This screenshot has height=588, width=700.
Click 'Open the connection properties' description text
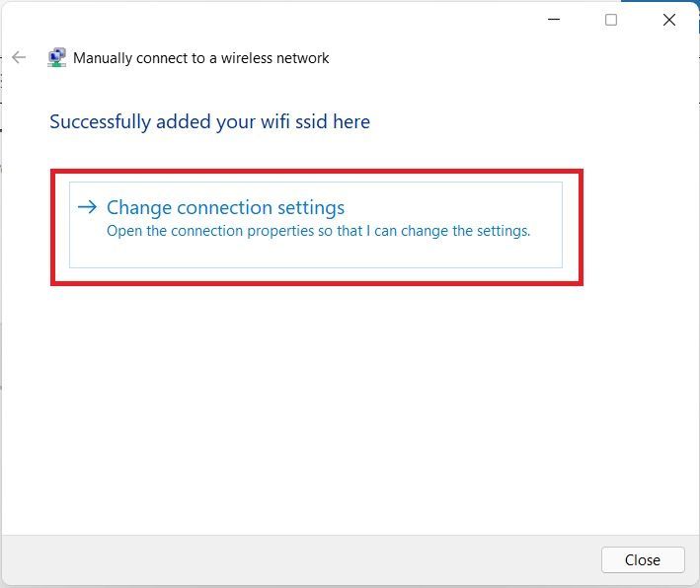point(318,231)
